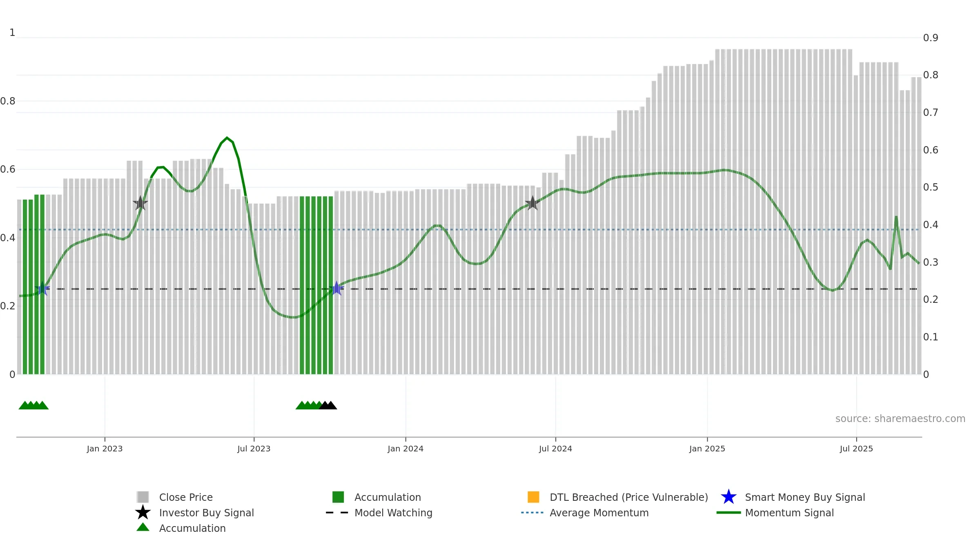Toggle Momentum Signal legend line
980x551 pixels.
[x=789, y=513]
